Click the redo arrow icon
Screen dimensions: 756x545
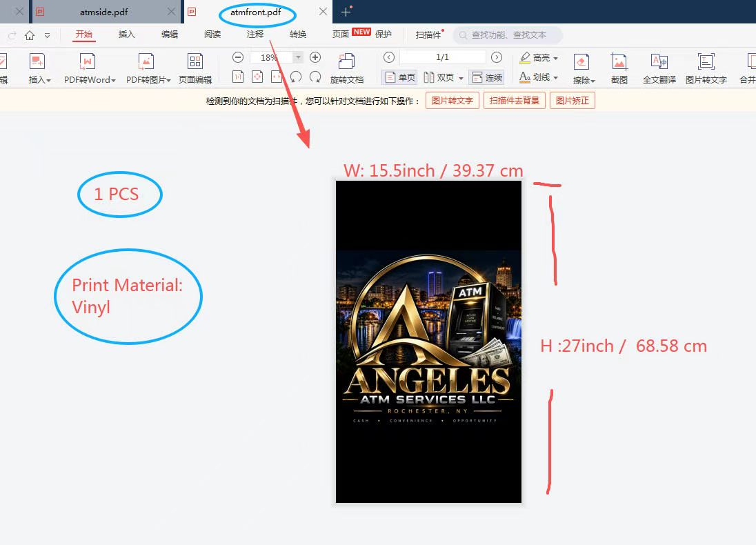pyautogui.click(x=12, y=35)
